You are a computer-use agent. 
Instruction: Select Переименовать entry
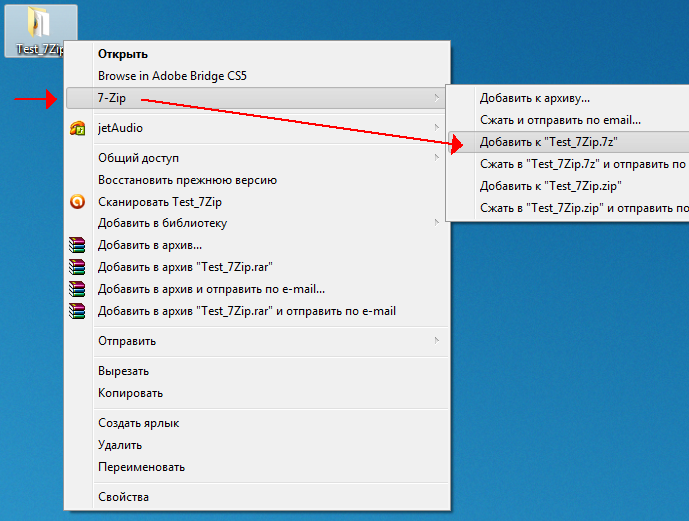point(257,467)
